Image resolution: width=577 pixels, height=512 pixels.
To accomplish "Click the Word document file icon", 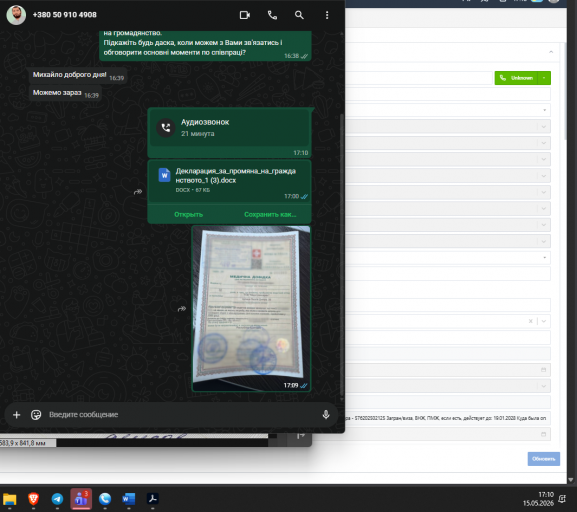I will click(164, 175).
